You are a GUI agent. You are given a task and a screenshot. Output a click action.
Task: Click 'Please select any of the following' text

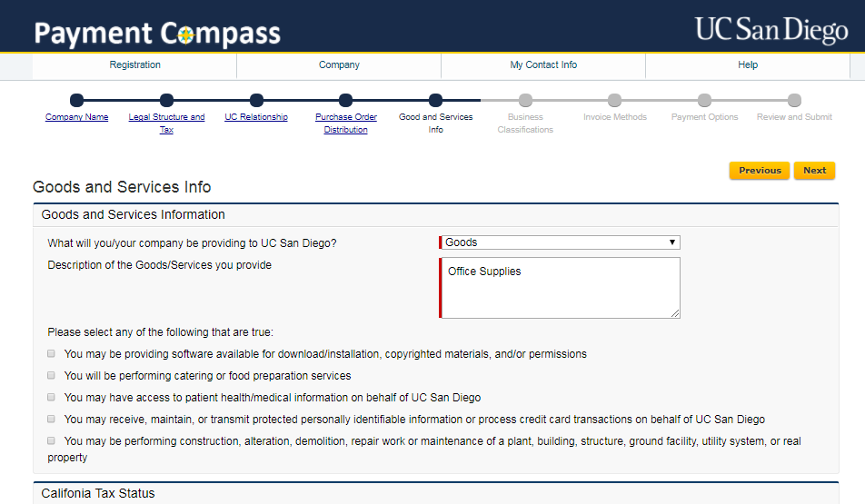pos(161,332)
